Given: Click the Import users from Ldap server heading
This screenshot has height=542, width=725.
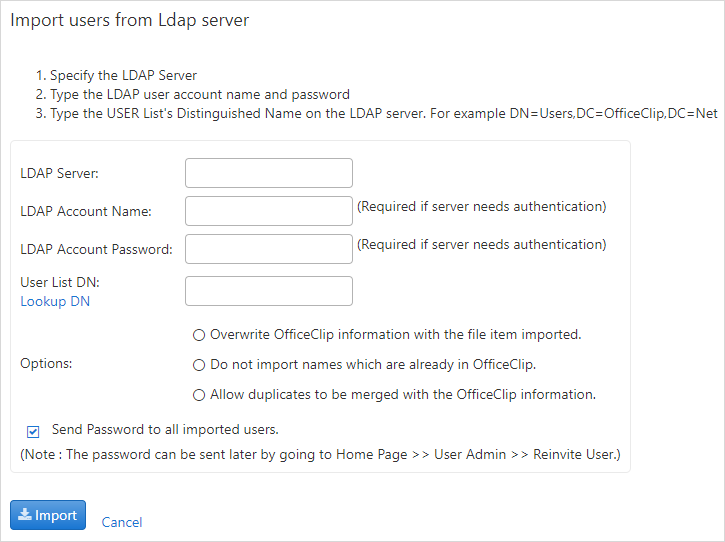Looking at the screenshot, I should (129, 20).
